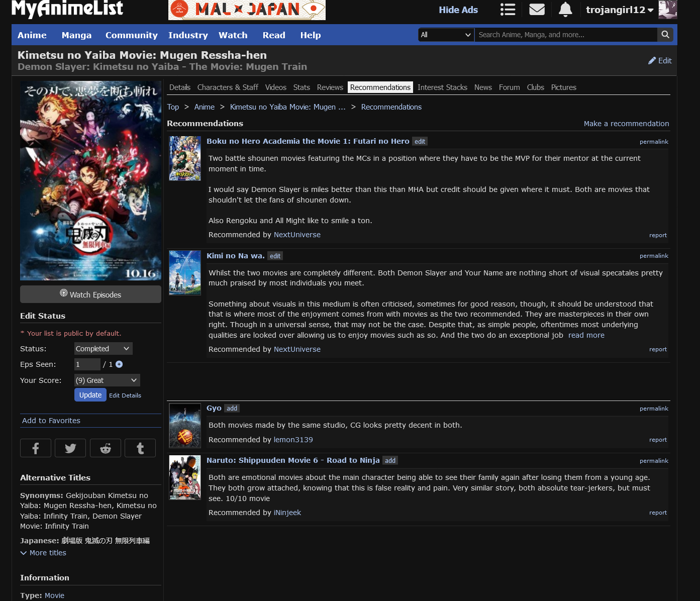
Task: Open the search category All dropdown
Action: coord(446,35)
